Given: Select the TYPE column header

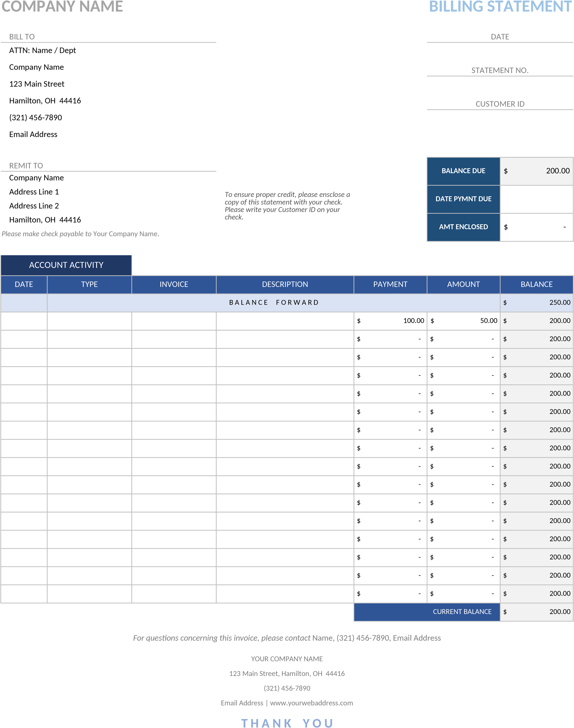Looking at the screenshot, I should [x=89, y=284].
